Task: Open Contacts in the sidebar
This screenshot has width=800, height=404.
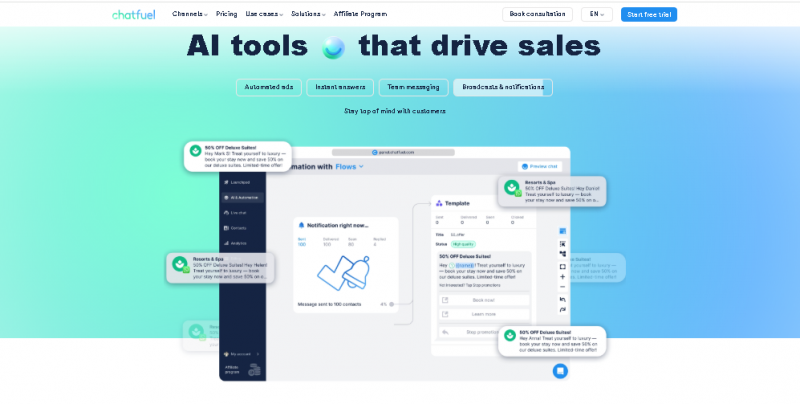Action: click(238, 227)
